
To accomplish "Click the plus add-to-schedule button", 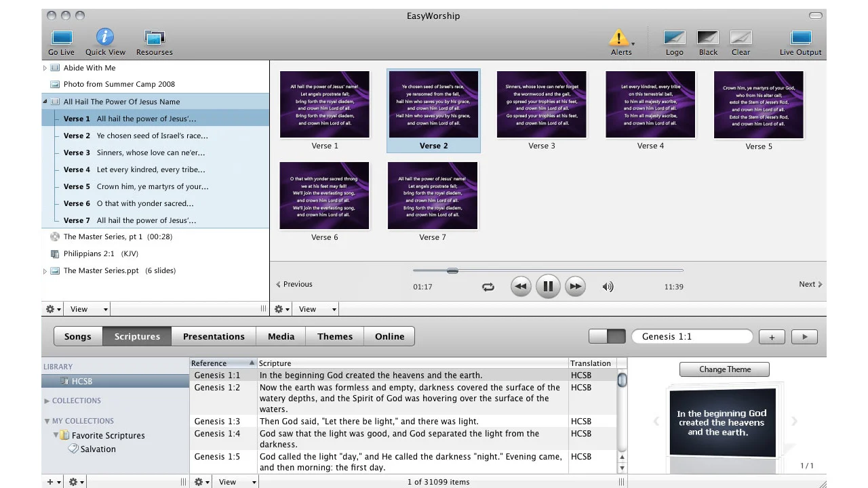I will tap(772, 337).
